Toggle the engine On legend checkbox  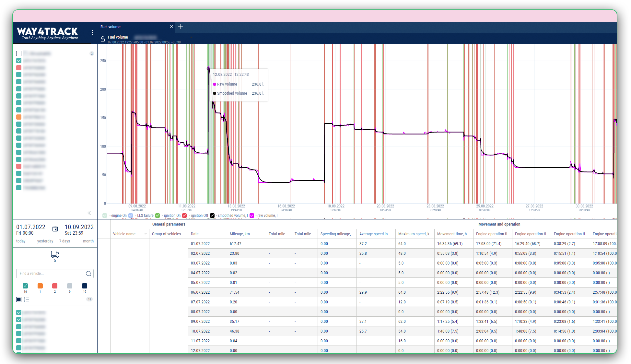click(x=105, y=216)
